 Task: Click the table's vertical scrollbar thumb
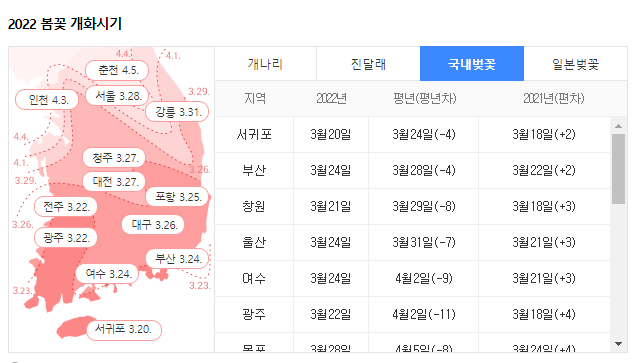pyautogui.click(x=619, y=168)
